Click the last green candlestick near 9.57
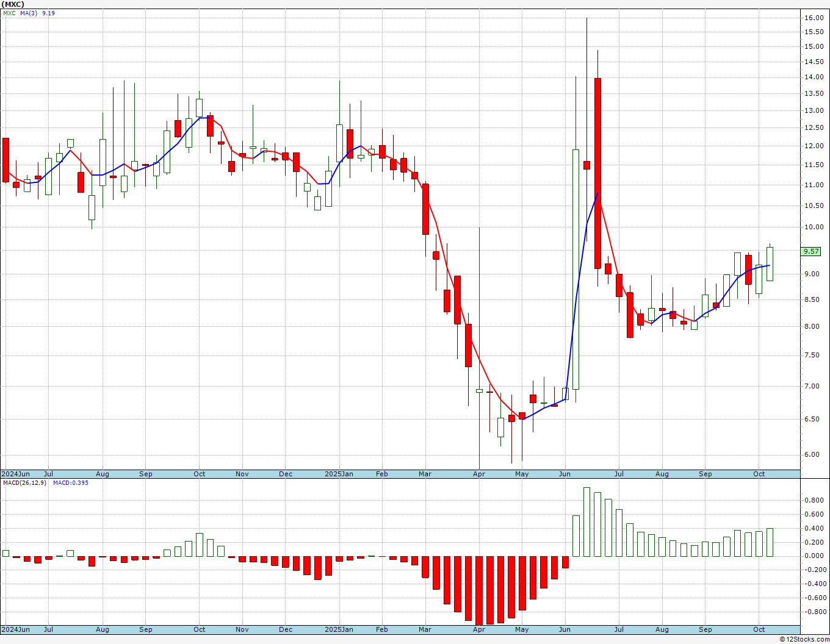This screenshot has height=644, width=830. 770,263
